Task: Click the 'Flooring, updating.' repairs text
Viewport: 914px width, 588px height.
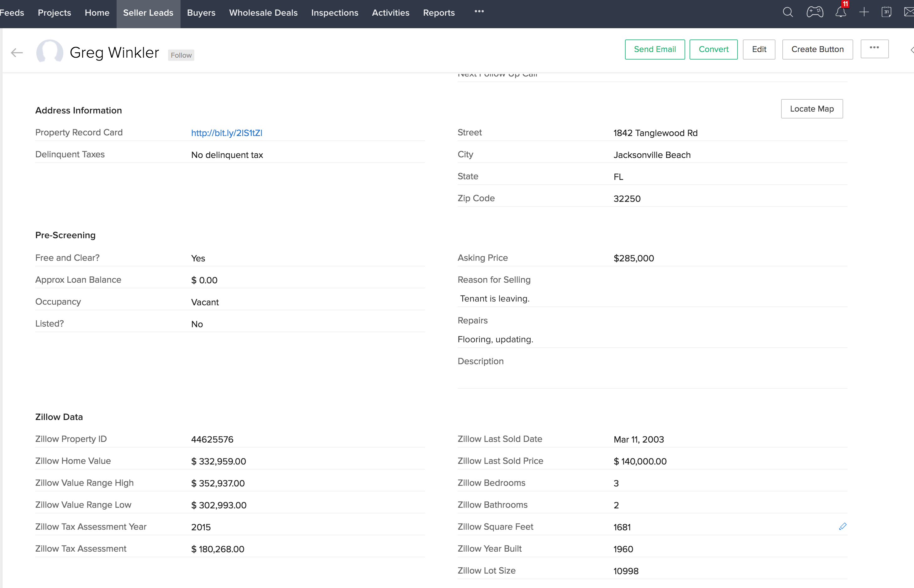Action: pos(495,339)
